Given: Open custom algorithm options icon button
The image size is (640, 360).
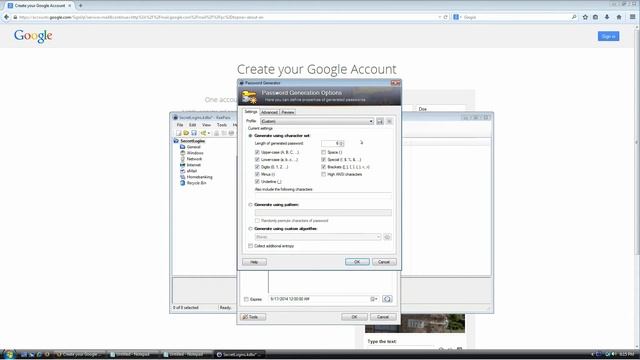Looking at the screenshot, I should click(387, 237).
